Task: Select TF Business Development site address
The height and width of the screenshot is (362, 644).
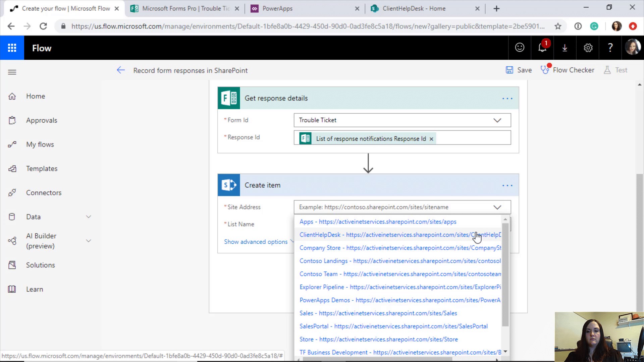Action: (400, 352)
